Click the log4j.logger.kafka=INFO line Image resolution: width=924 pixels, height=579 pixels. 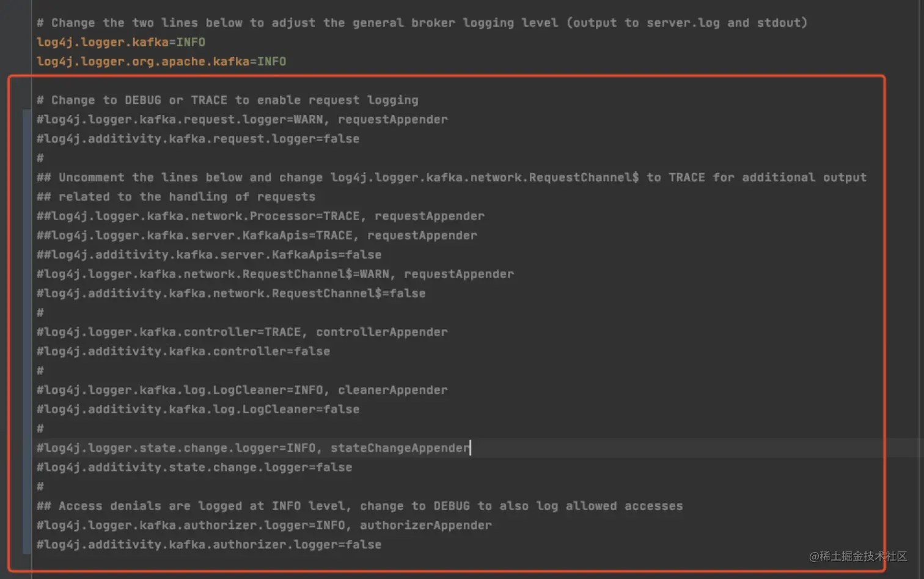coord(121,42)
